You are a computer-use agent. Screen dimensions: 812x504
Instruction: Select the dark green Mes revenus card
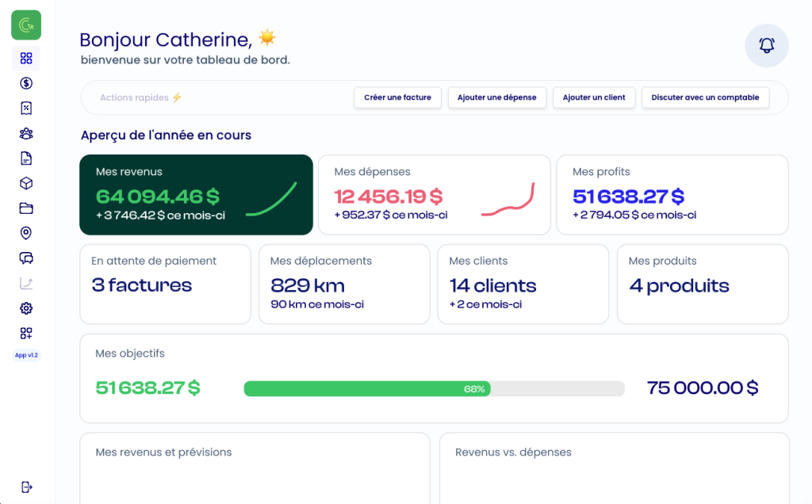[x=196, y=195]
